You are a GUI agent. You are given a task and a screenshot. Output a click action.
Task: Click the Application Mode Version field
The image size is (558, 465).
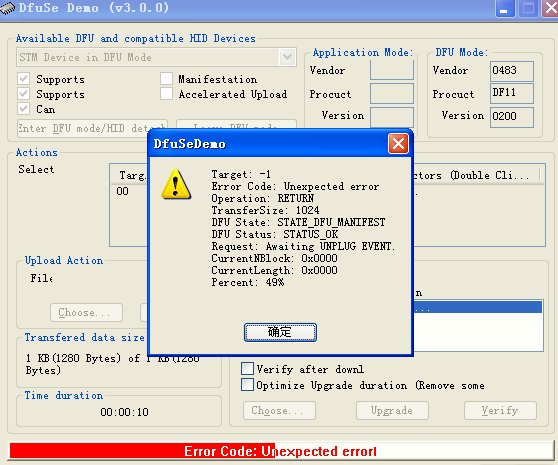pos(392,117)
